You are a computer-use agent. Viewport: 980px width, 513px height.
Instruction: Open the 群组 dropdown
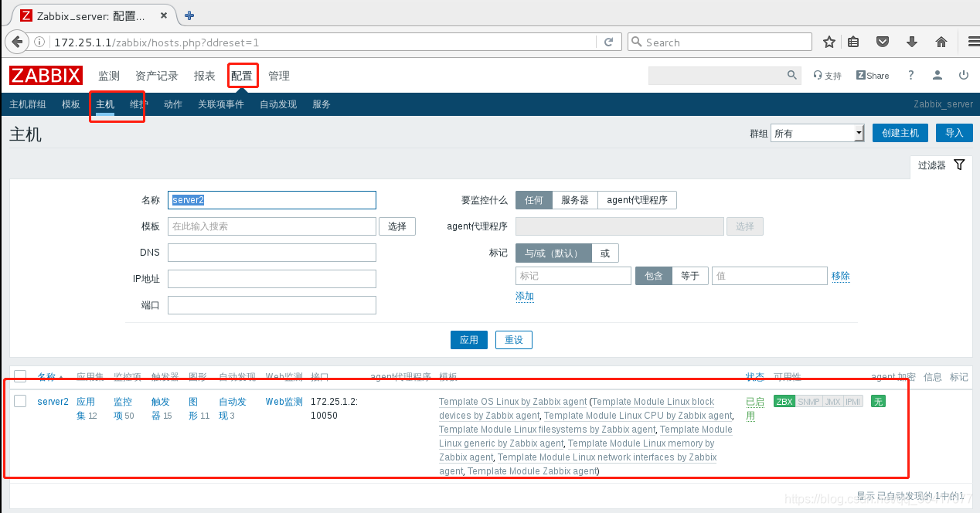pos(817,133)
